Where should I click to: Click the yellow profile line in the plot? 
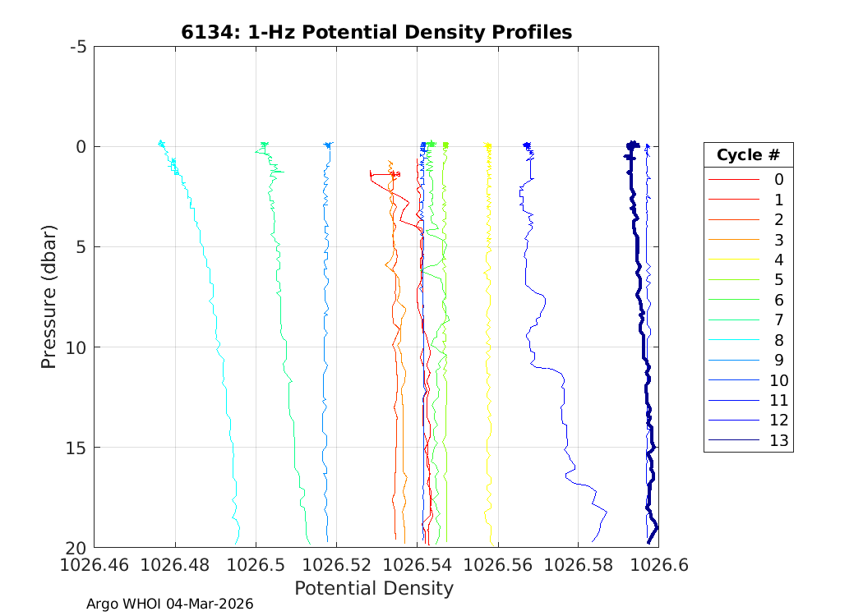coord(488,329)
